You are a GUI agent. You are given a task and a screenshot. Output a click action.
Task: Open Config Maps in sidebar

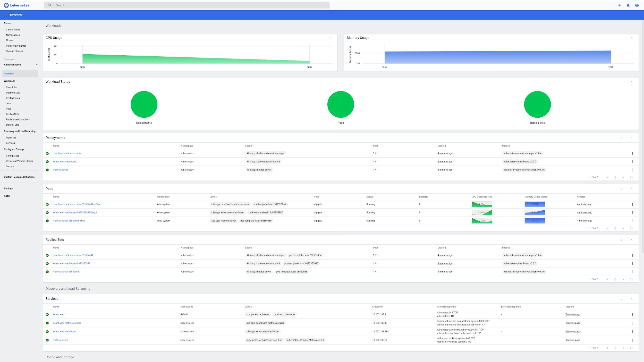(13, 156)
